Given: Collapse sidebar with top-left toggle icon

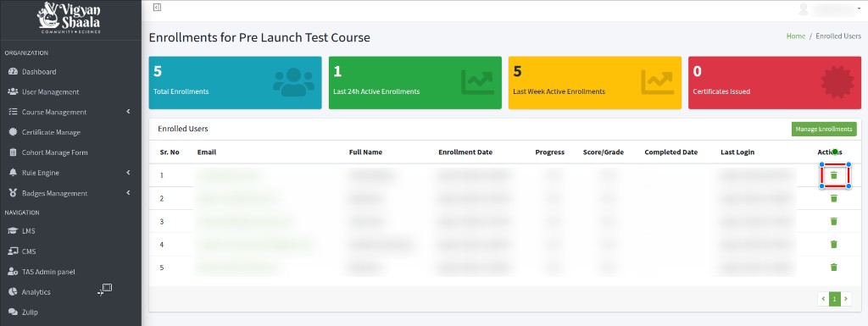Looking at the screenshot, I should coord(157,7).
